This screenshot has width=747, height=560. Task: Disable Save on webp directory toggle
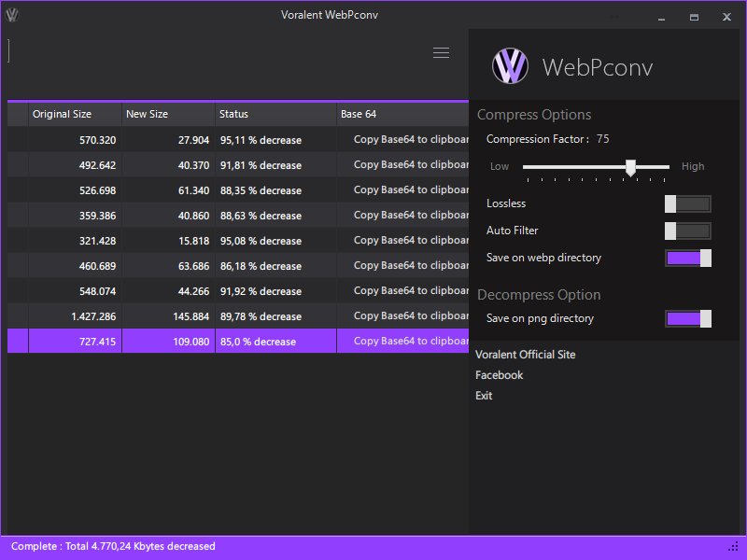[x=688, y=259]
